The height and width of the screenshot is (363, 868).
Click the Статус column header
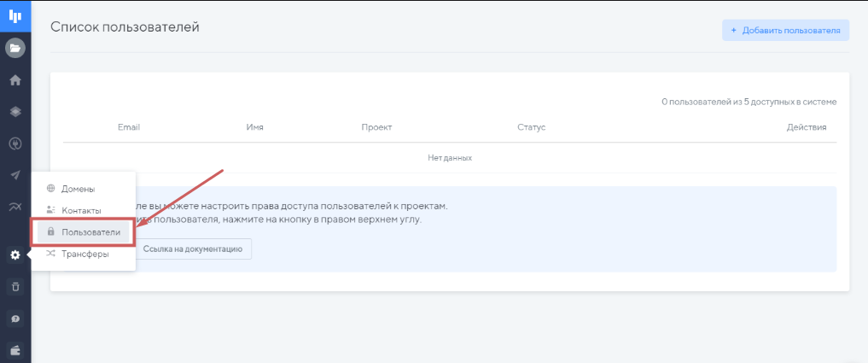[531, 127]
